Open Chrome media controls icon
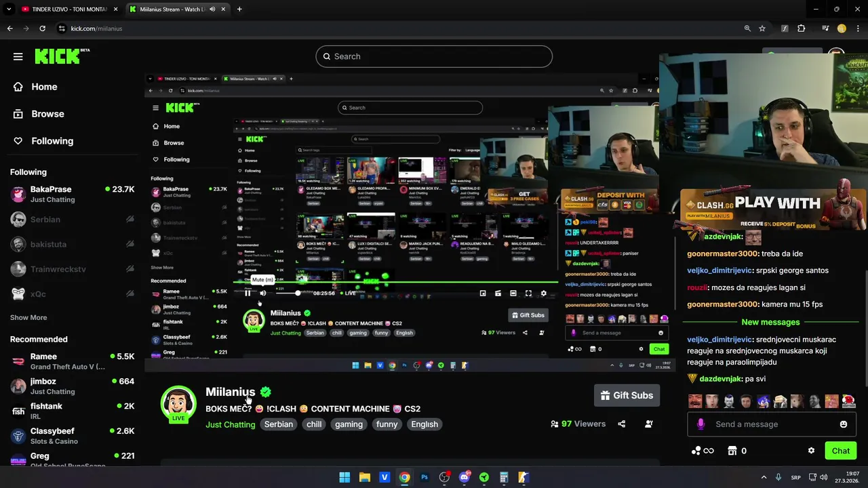Screen dimensions: 868x488 point(825,28)
